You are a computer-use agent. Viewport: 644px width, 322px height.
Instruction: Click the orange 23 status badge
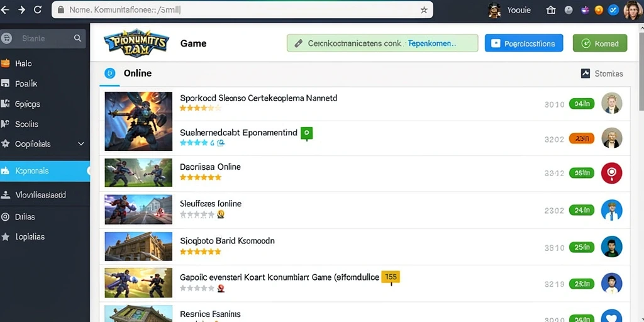(x=582, y=139)
